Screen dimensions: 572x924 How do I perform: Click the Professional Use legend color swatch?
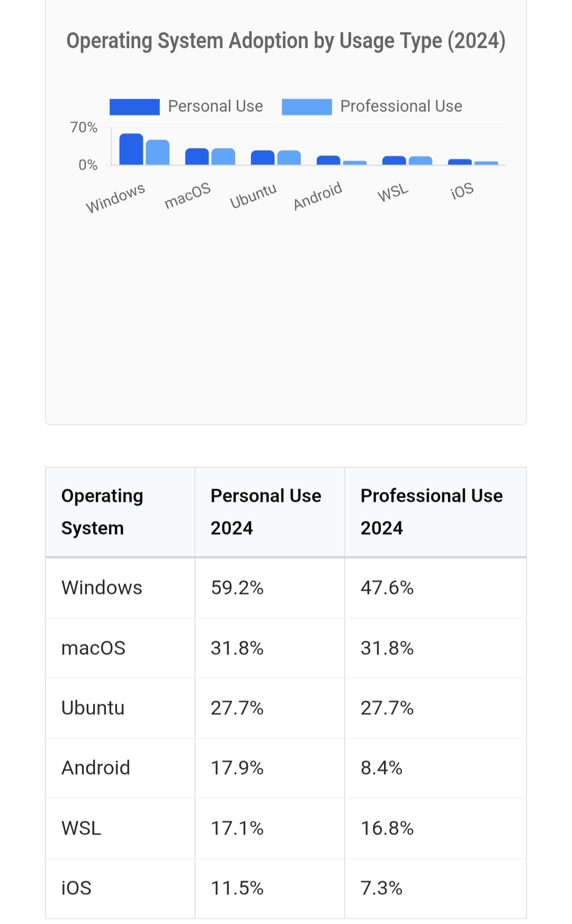click(307, 106)
